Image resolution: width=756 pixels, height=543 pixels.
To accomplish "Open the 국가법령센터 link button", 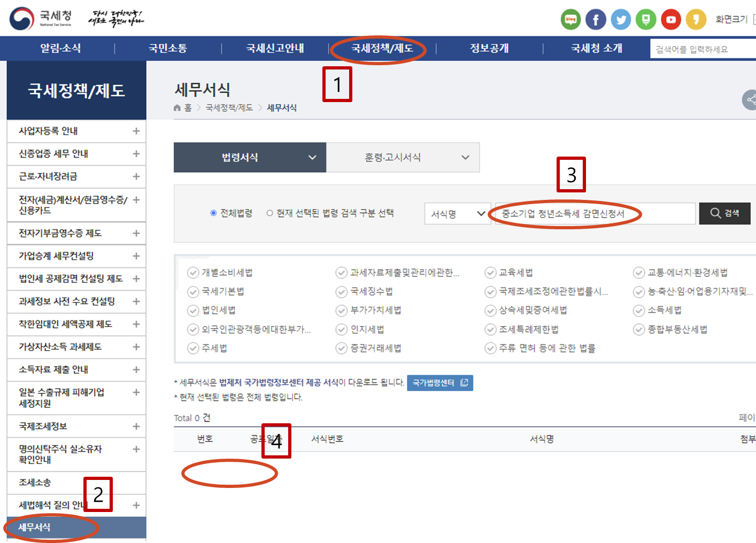I will click(439, 383).
